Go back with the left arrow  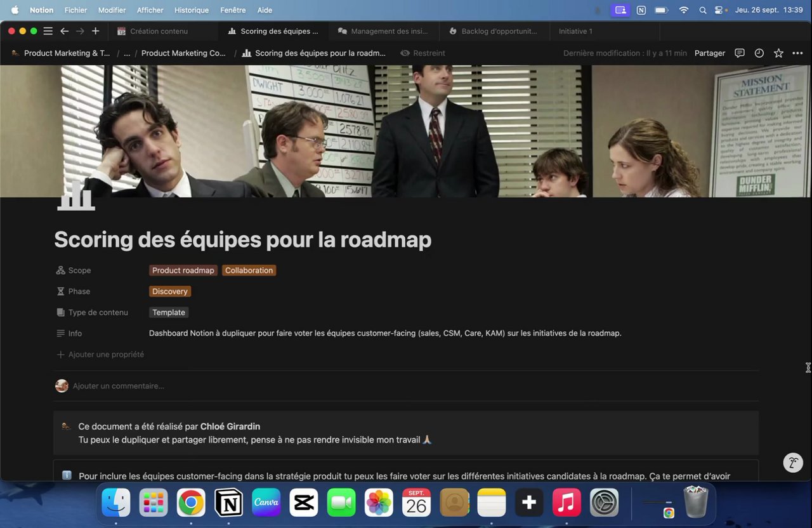point(64,31)
